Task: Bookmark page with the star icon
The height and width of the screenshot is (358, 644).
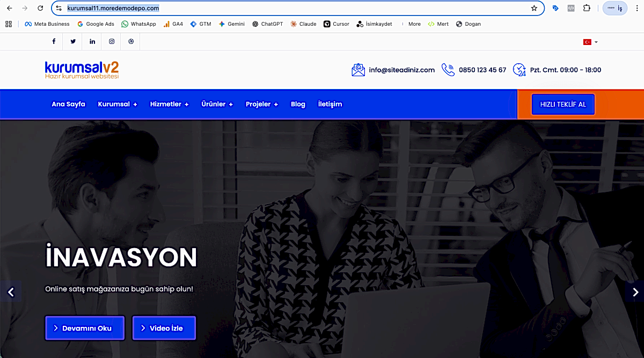Action: tap(534, 8)
